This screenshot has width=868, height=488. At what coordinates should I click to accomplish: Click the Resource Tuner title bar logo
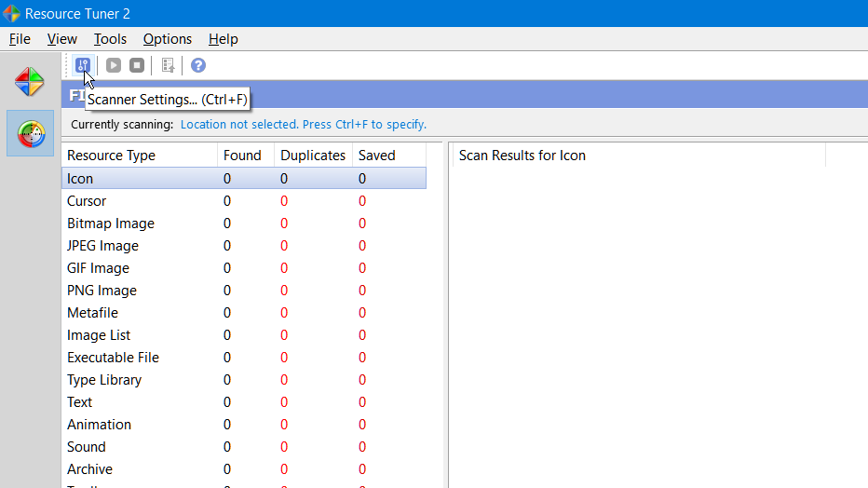[x=11, y=13]
